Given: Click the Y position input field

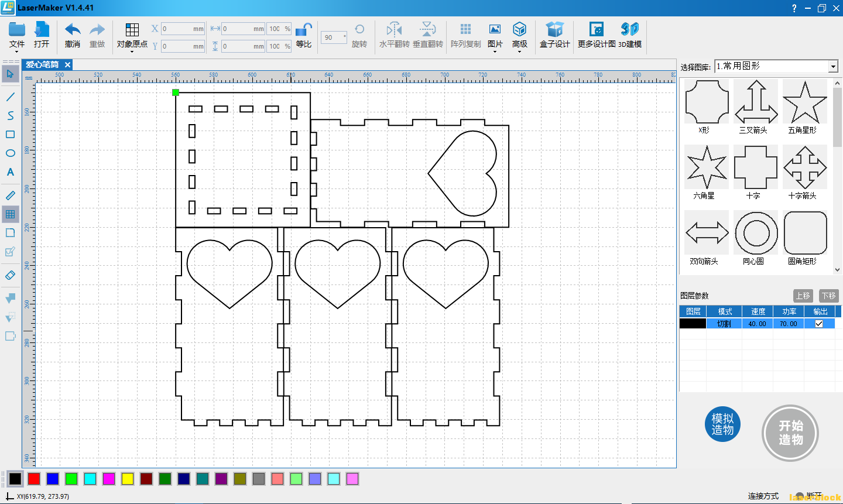Looking at the screenshot, I should 183,46.
